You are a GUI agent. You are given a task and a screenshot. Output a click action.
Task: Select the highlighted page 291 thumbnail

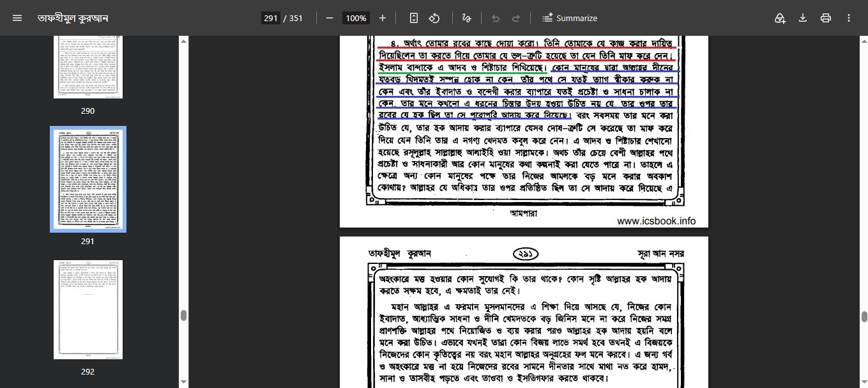[88, 179]
